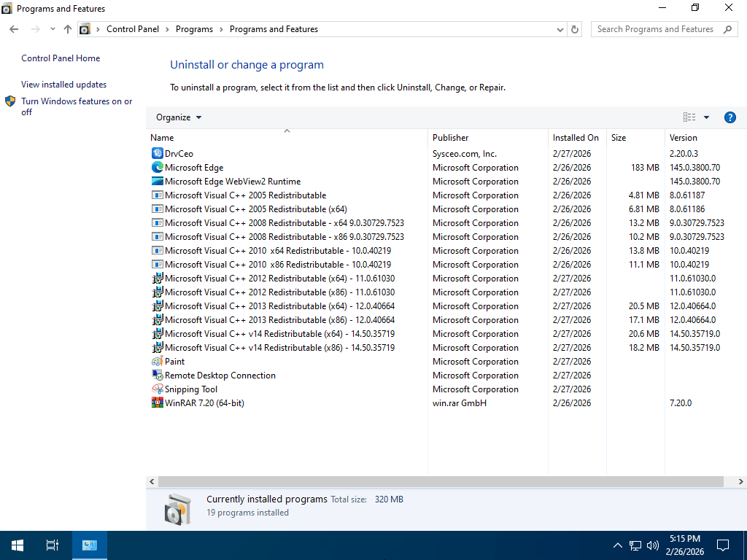Open Task View on the taskbar
The height and width of the screenshot is (560, 747).
pos(53,545)
